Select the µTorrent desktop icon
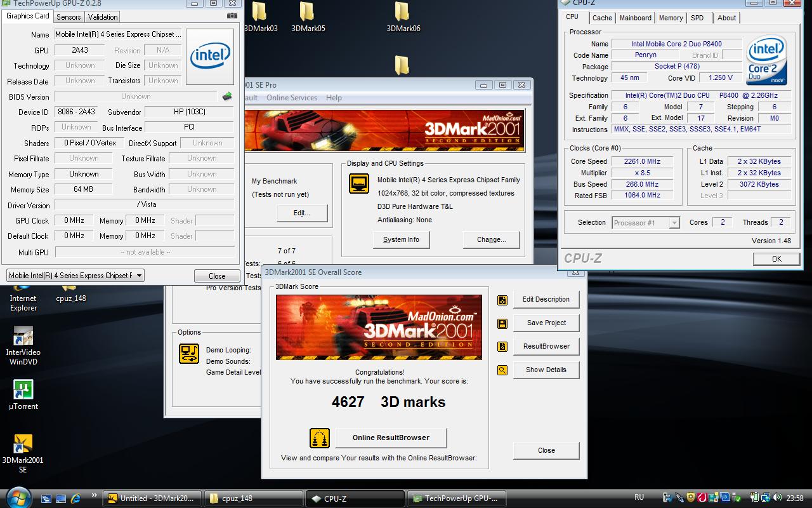Screen dimensions: 812x508 pos(23,395)
